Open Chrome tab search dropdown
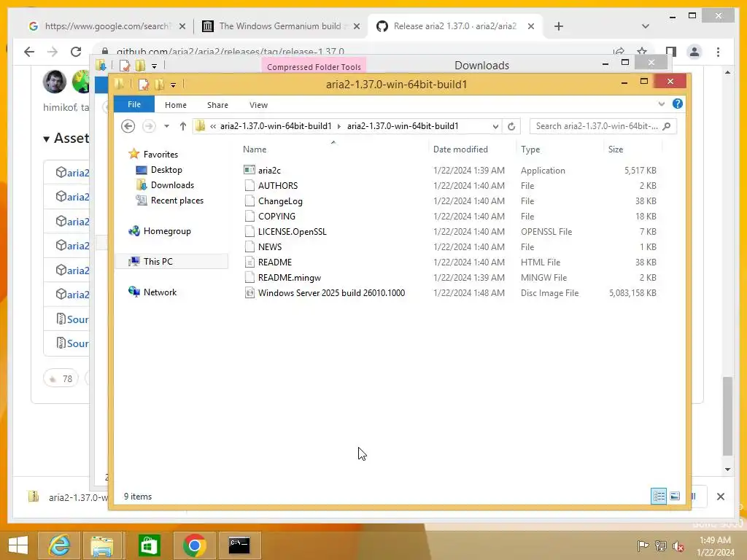 pos(646,26)
